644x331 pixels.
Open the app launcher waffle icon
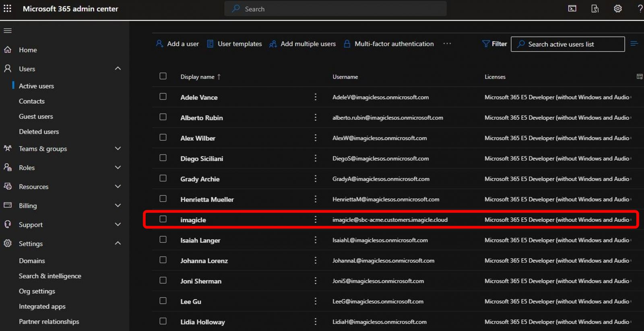tap(7, 8)
